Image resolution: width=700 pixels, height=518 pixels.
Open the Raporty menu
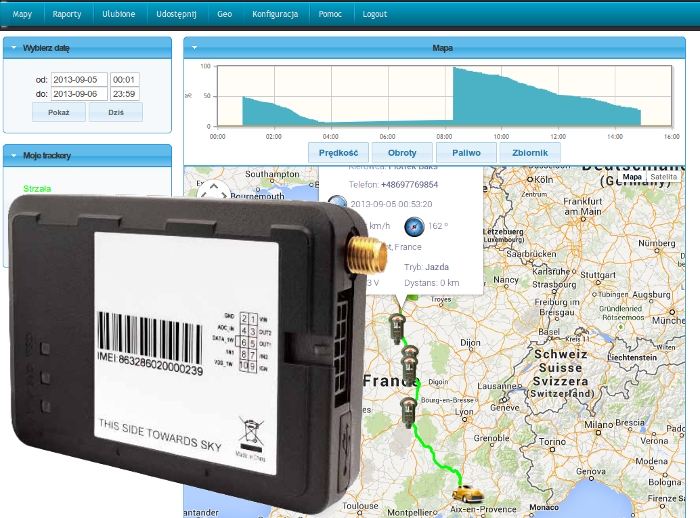[67, 14]
